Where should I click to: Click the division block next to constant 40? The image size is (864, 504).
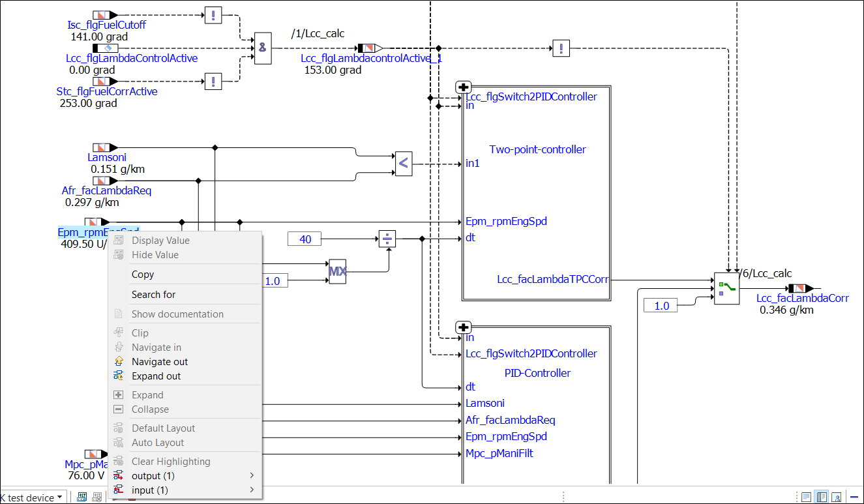click(x=387, y=239)
